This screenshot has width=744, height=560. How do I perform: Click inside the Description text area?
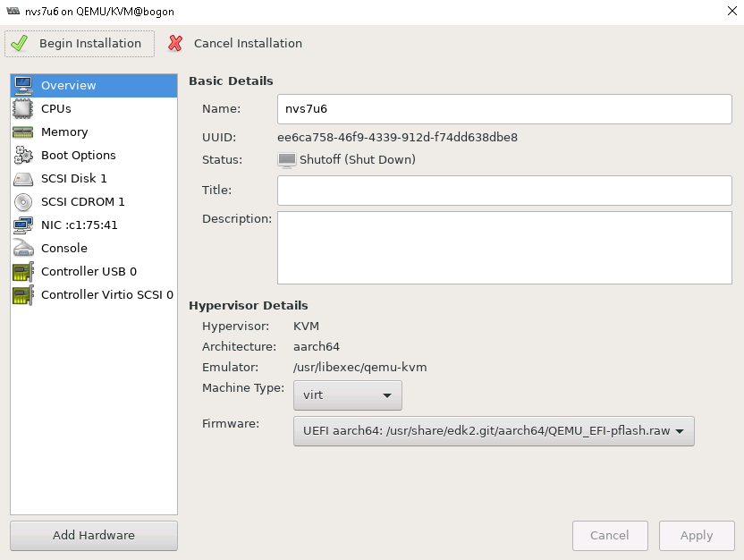tap(504, 248)
